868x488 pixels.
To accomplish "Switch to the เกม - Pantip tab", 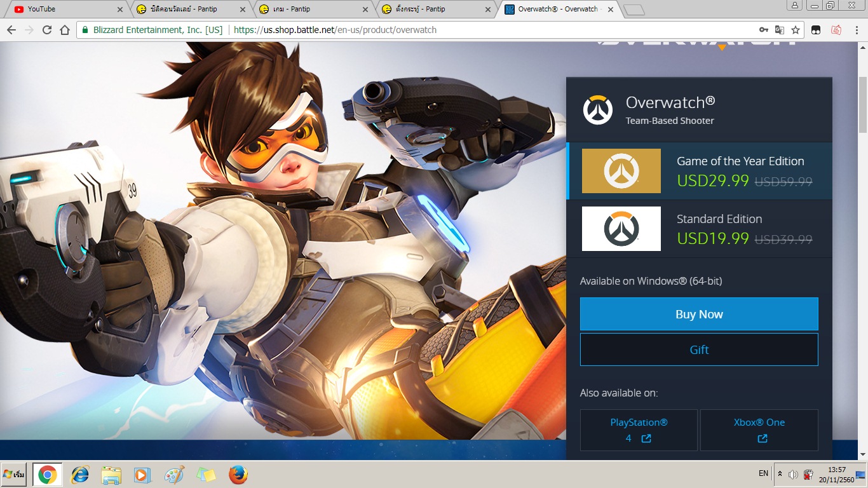I will coord(313,10).
